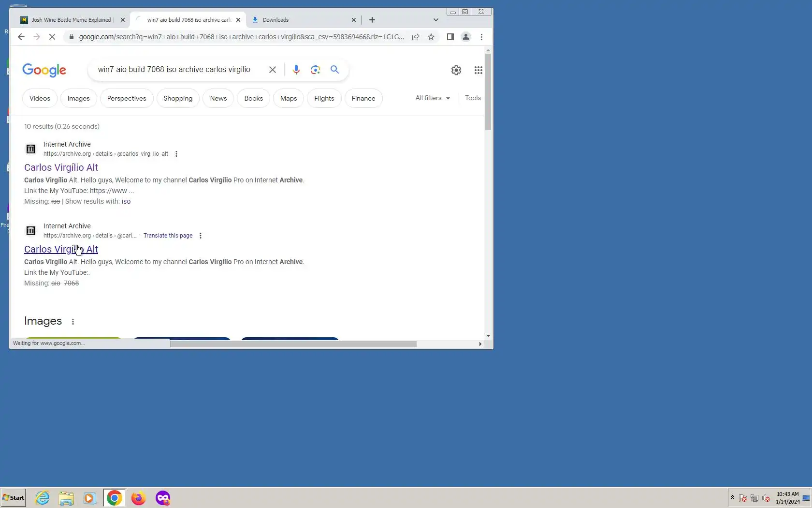The image size is (812, 508).
Task: Search by voice microphone icon
Action: point(296,70)
